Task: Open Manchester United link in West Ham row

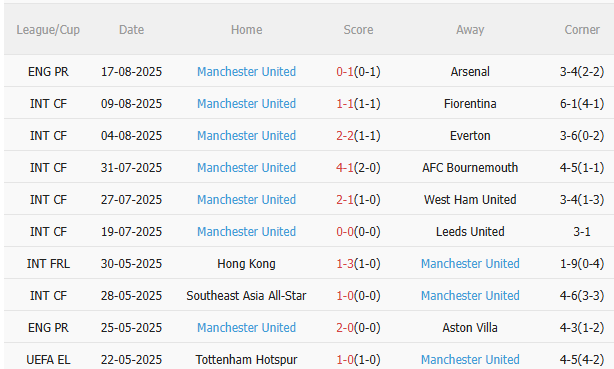Action: 246,200
